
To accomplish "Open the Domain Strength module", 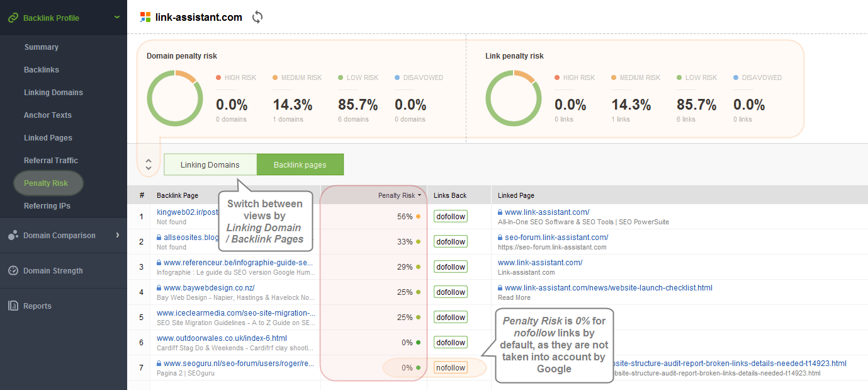I will pos(53,271).
